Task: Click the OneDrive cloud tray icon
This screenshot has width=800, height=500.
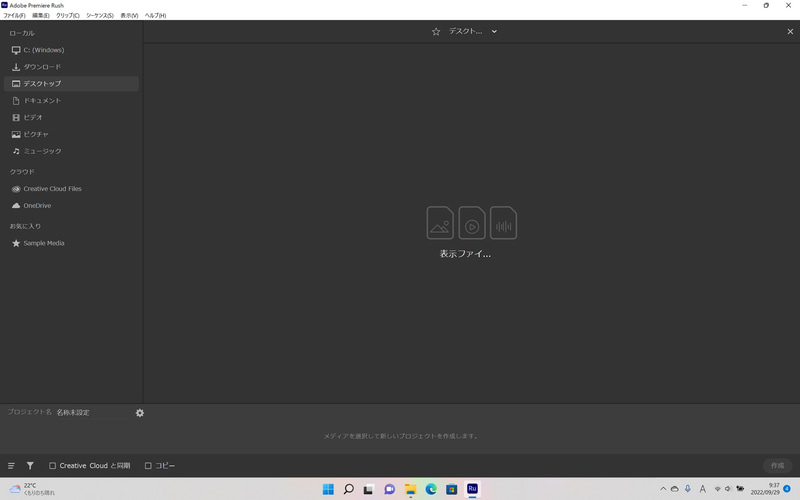Action: [x=674, y=489]
